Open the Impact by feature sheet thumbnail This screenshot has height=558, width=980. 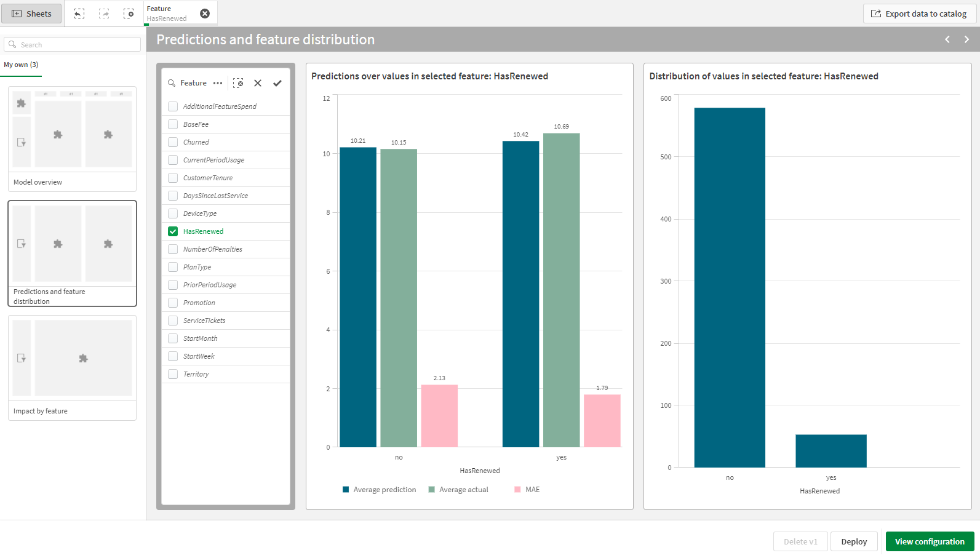[x=72, y=367]
